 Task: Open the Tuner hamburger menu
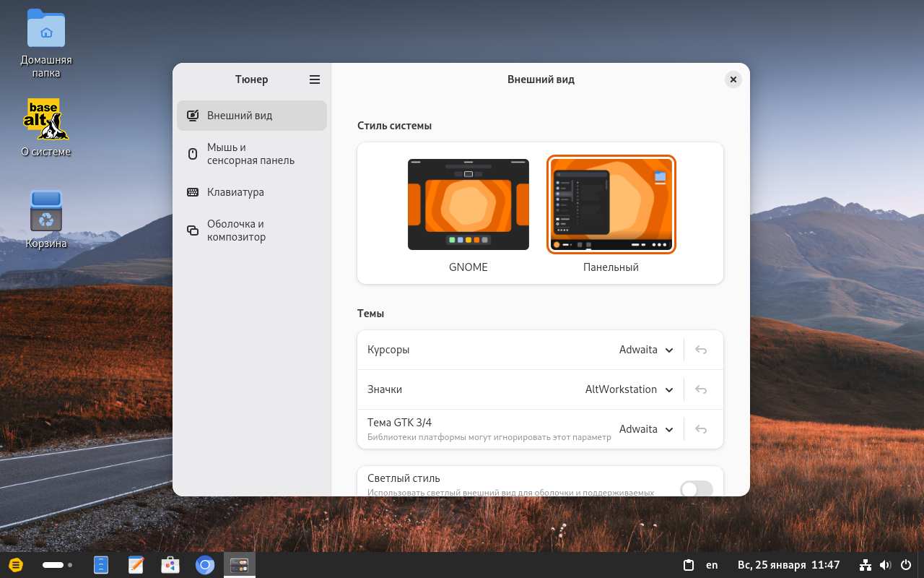(315, 79)
